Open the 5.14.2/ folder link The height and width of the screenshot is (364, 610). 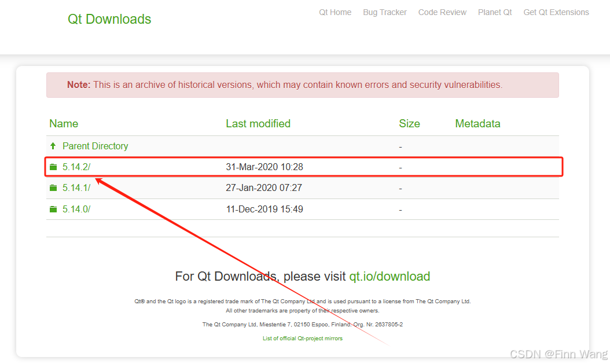point(76,167)
